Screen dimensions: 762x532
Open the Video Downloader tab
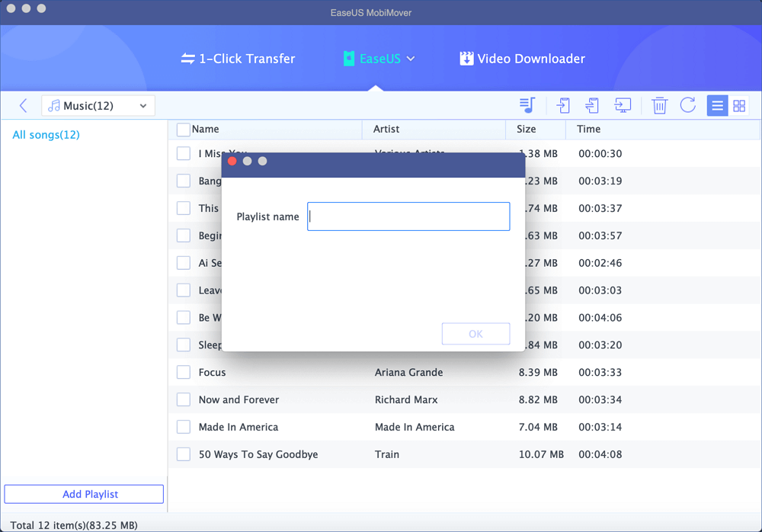523,59
